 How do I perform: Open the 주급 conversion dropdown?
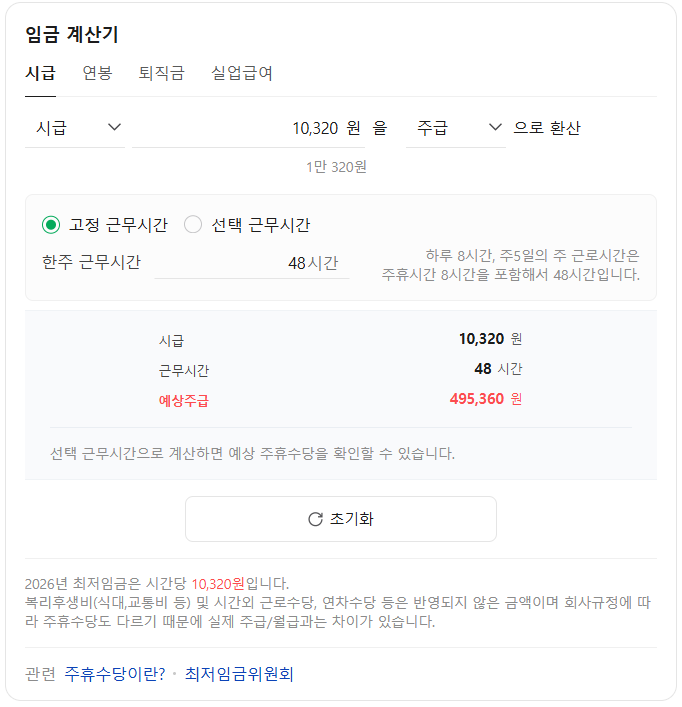(x=455, y=128)
